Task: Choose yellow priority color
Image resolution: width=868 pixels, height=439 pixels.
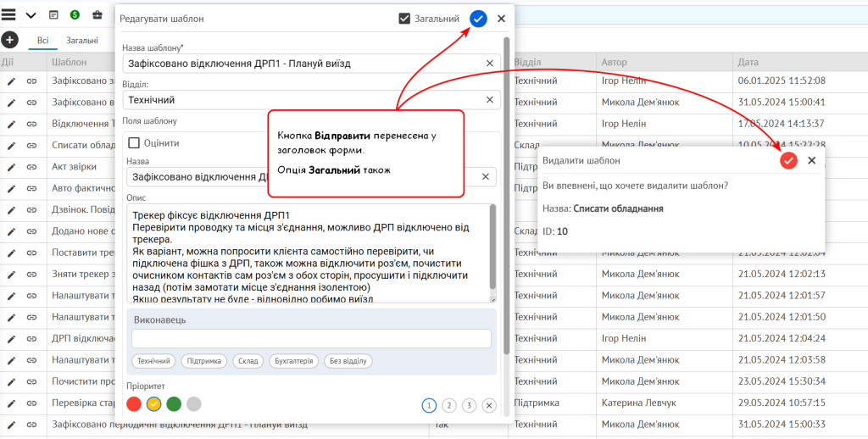Action: [154, 404]
